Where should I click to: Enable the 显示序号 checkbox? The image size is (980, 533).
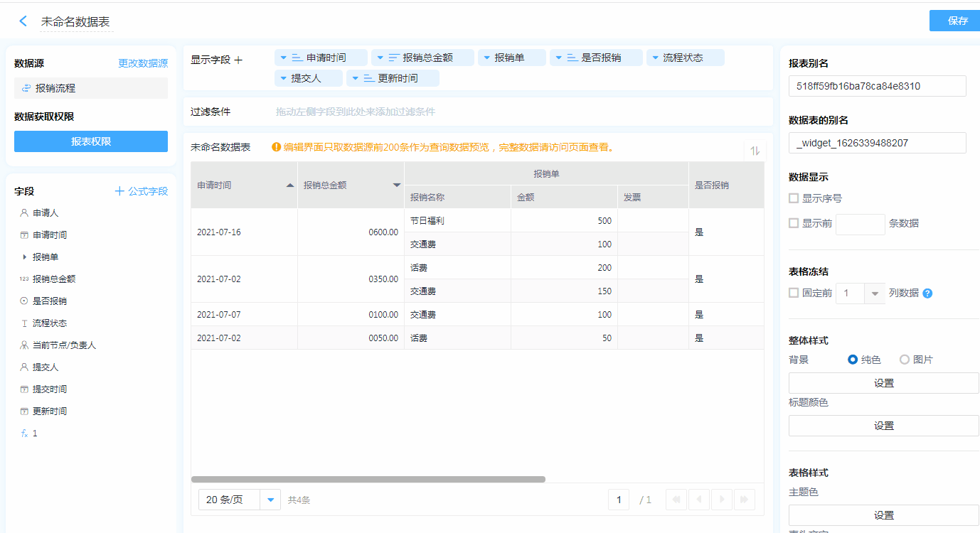[794, 198]
